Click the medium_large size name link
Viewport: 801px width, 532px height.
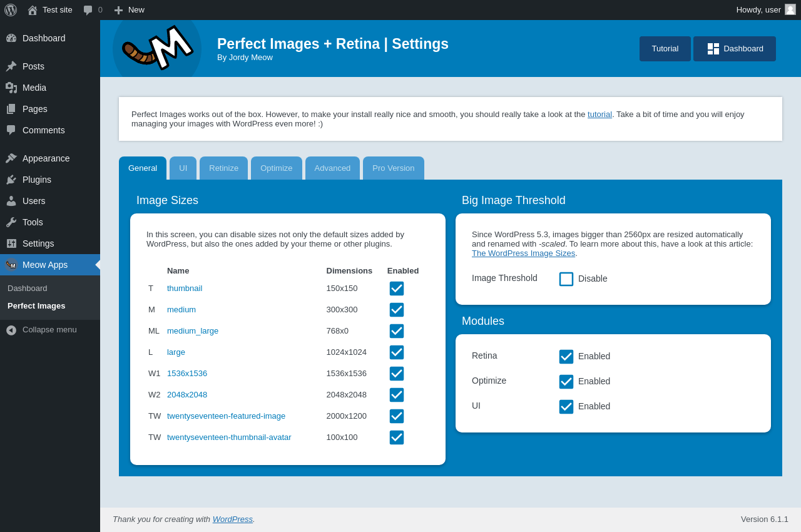(x=193, y=331)
